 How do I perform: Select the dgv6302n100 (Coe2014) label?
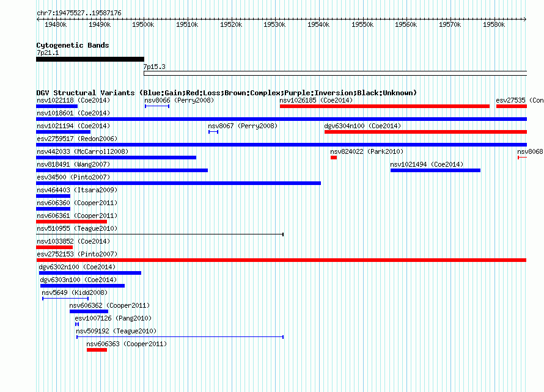(x=77, y=267)
